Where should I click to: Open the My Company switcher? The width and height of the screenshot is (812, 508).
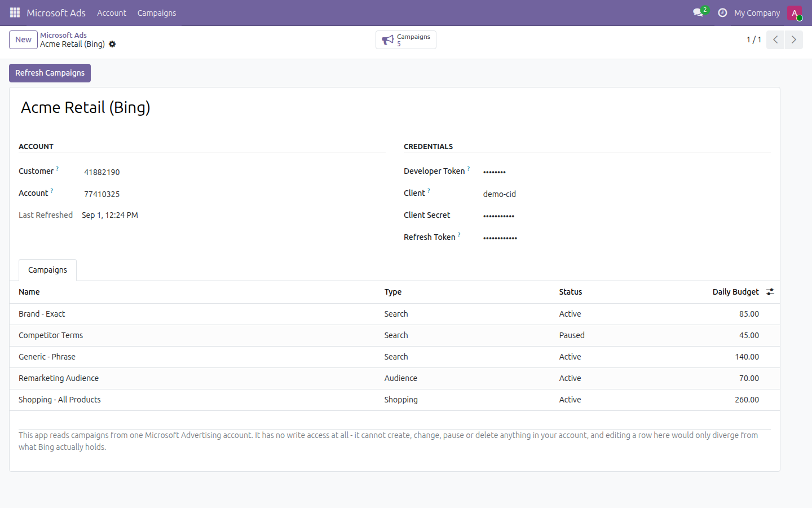(757, 12)
